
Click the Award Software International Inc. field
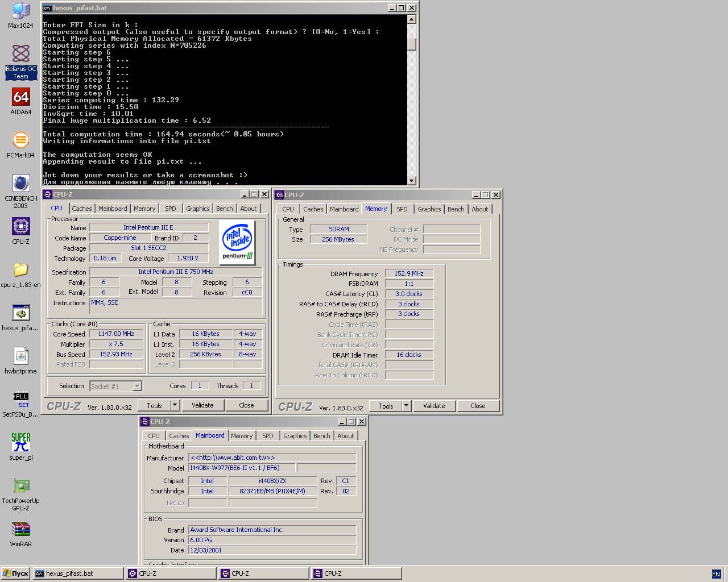click(272, 530)
